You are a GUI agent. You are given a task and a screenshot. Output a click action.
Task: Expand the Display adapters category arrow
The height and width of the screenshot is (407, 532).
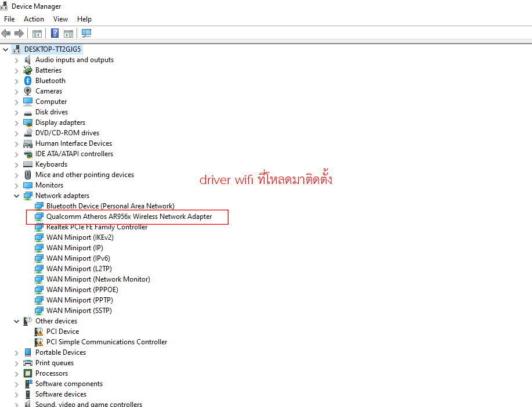click(x=16, y=123)
